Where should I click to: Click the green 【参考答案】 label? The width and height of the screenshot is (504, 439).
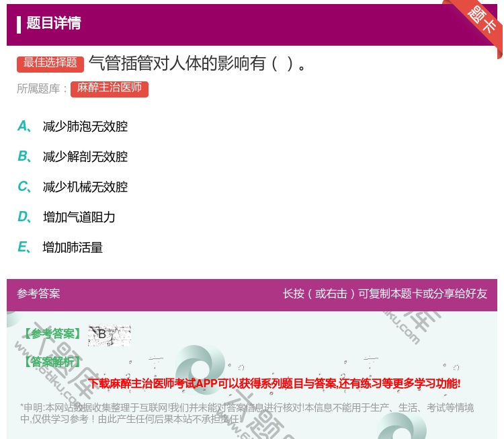[53, 334]
